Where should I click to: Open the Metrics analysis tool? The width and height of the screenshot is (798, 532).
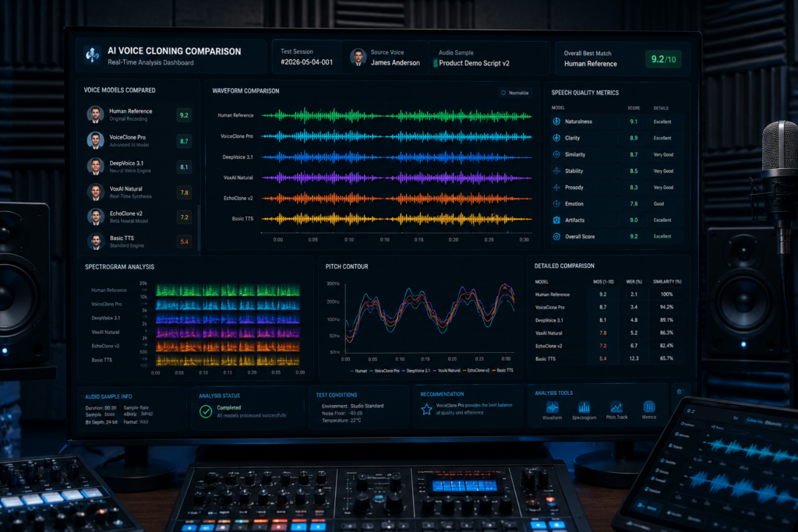649,410
